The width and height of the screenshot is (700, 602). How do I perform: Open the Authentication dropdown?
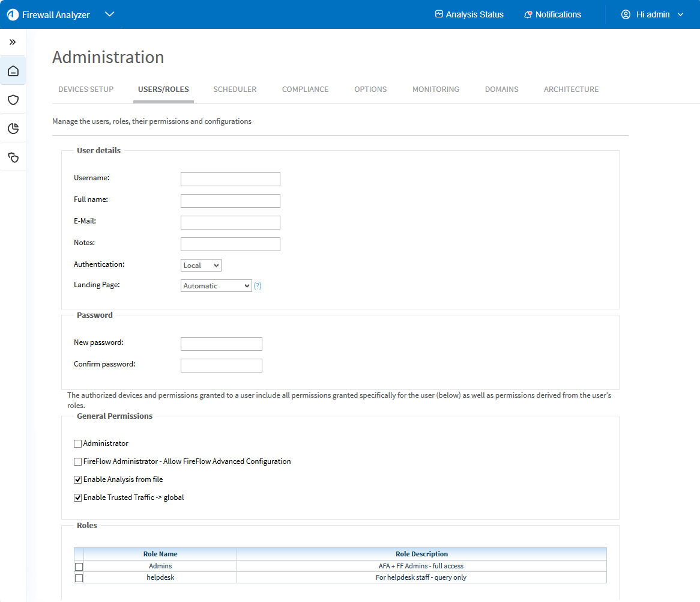coord(201,266)
